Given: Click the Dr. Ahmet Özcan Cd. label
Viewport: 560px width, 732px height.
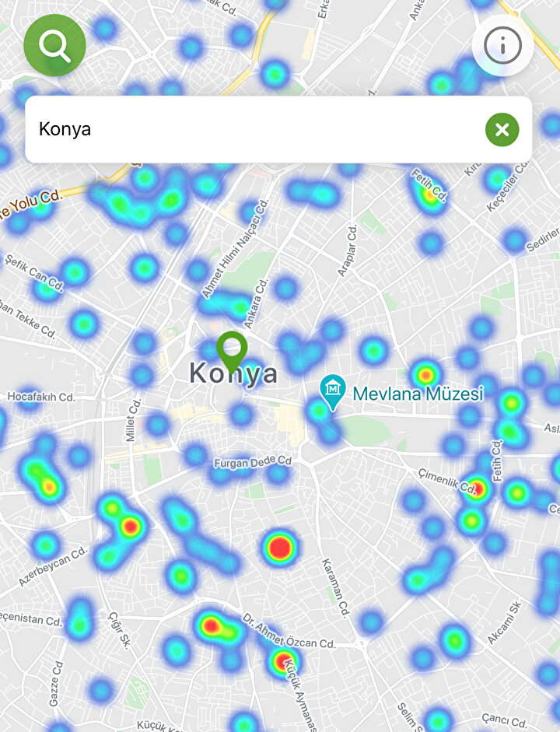Looking at the screenshot, I should (289, 631).
